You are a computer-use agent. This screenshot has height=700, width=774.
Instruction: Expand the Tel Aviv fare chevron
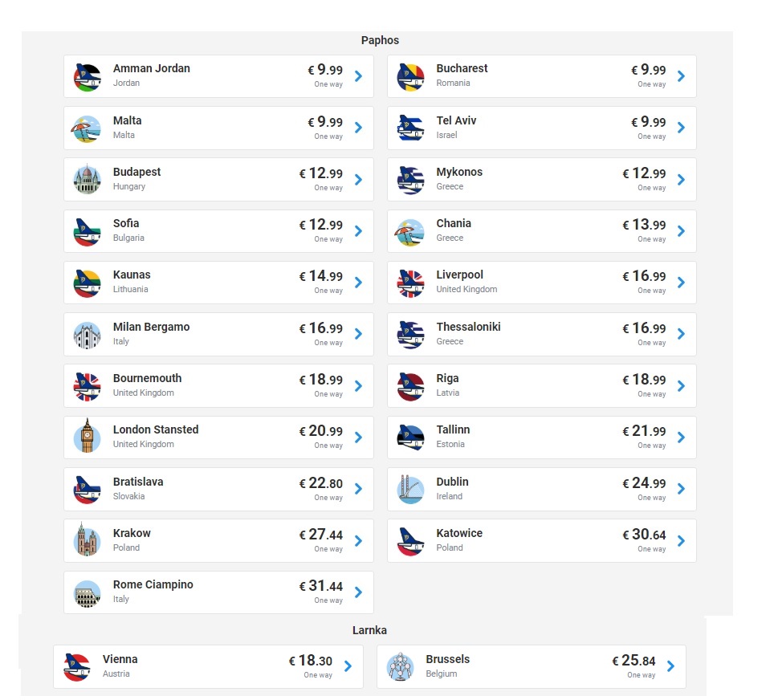pos(681,128)
